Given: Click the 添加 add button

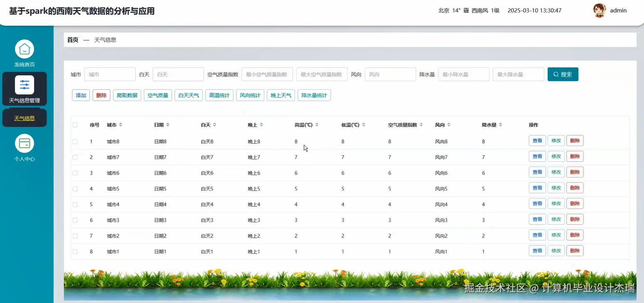Looking at the screenshot, I should tap(81, 95).
